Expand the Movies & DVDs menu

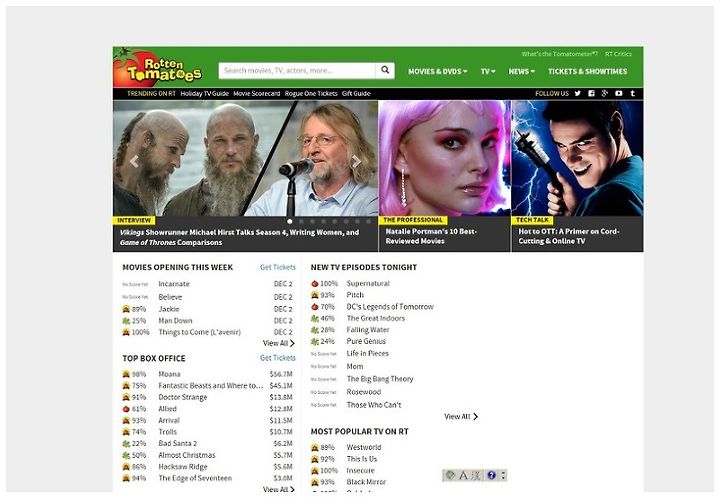tap(438, 71)
